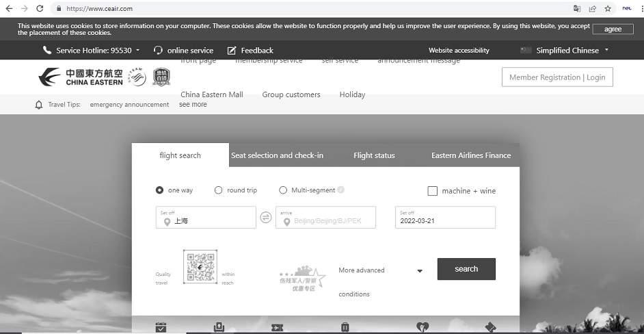Click the departure city field

[206, 217]
